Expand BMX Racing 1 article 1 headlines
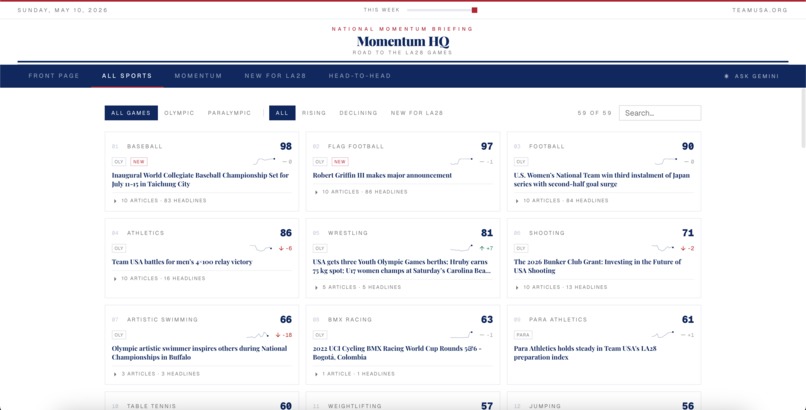This screenshot has height=410, width=806. (x=355, y=374)
